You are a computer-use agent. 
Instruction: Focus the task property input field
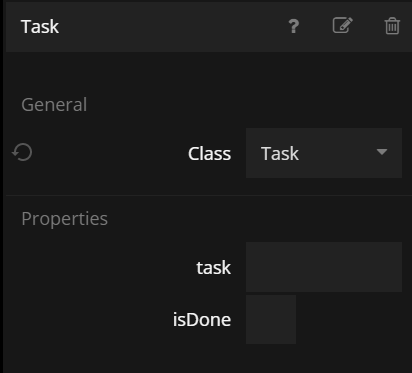click(x=324, y=267)
